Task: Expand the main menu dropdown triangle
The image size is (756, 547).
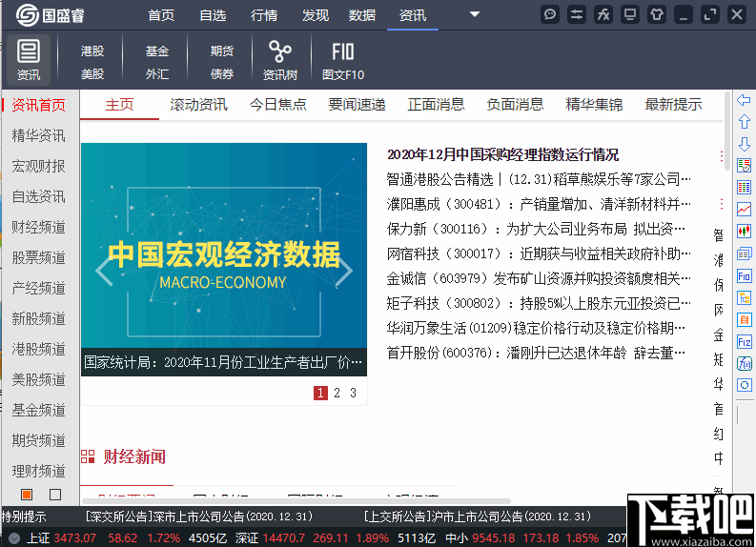Action: pos(475,14)
